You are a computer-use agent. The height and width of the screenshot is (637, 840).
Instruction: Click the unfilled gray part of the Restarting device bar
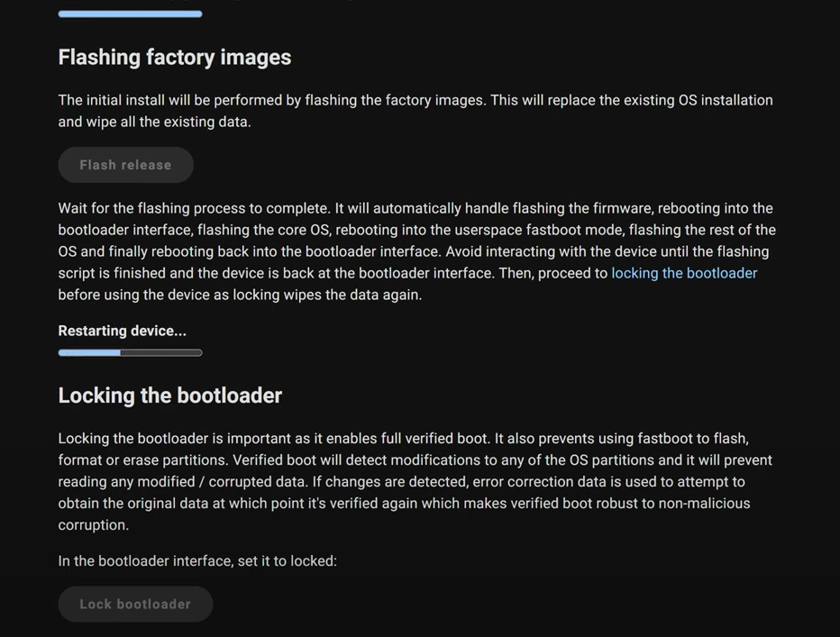tap(160, 352)
